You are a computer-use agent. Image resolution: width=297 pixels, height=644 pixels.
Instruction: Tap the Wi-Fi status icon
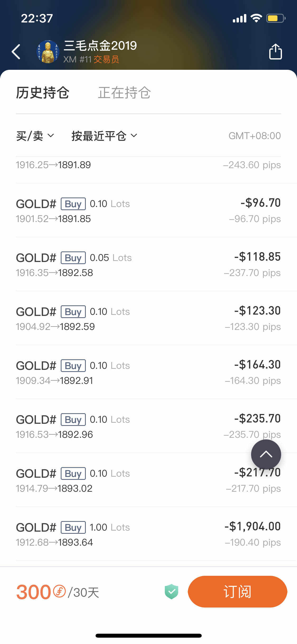(256, 18)
